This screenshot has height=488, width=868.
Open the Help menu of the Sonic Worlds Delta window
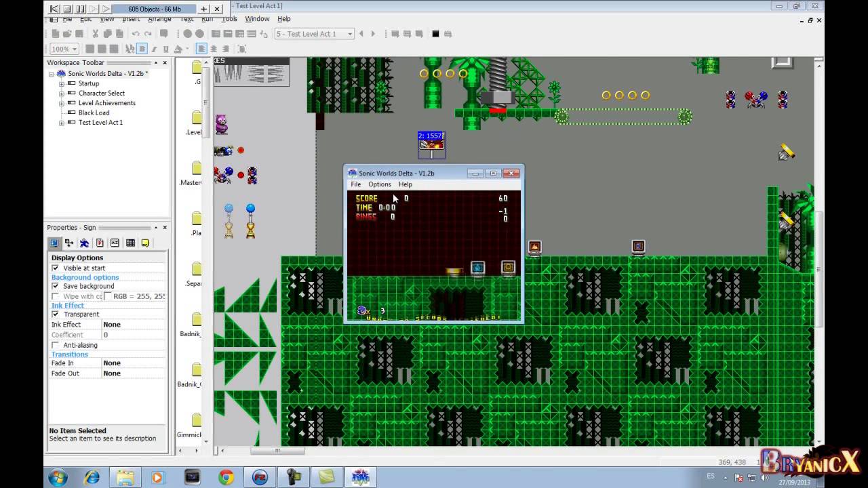click(x=405, y=184)
